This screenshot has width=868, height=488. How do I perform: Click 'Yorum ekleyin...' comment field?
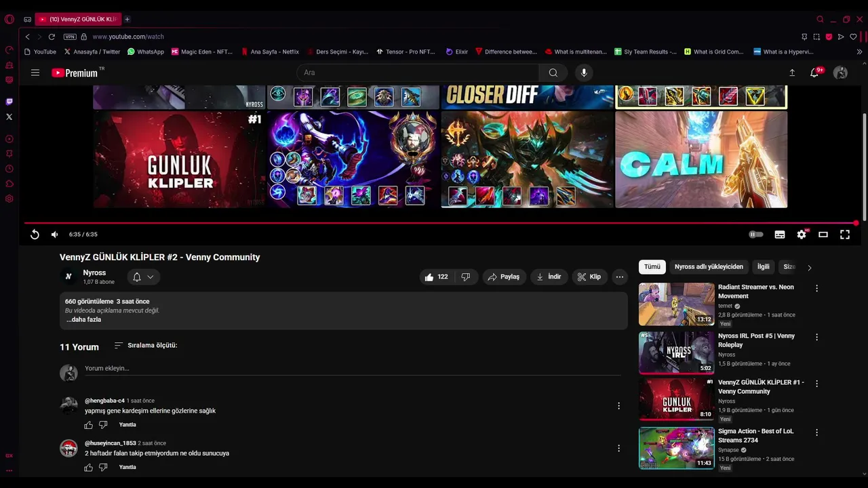click(353, 369)
